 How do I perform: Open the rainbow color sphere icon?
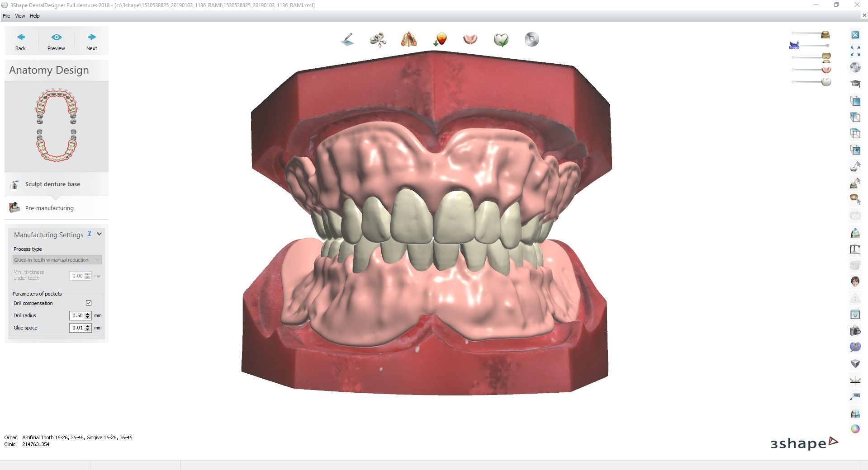click(855, 429)
